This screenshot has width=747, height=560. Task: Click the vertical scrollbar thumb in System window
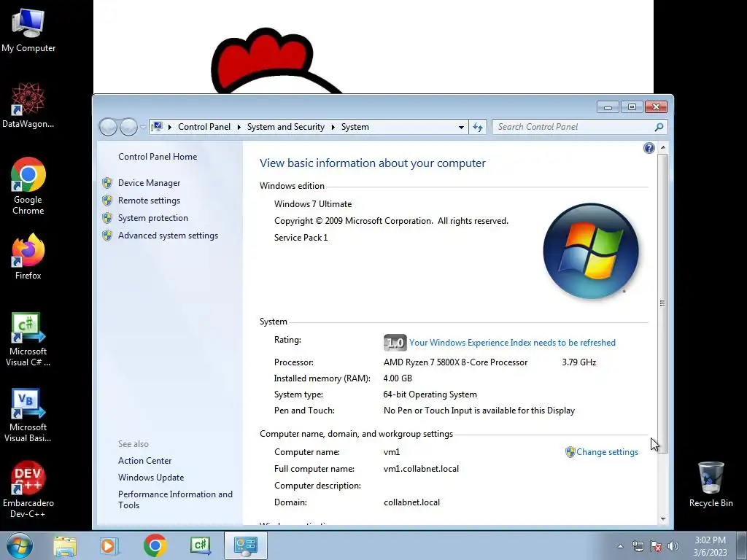pos(662,303)
